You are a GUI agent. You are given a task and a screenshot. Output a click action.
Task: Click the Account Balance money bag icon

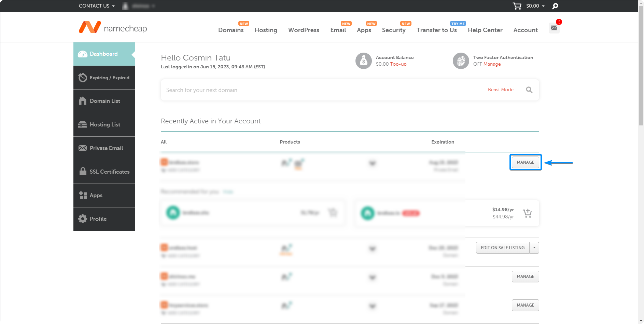coord(364,61)
